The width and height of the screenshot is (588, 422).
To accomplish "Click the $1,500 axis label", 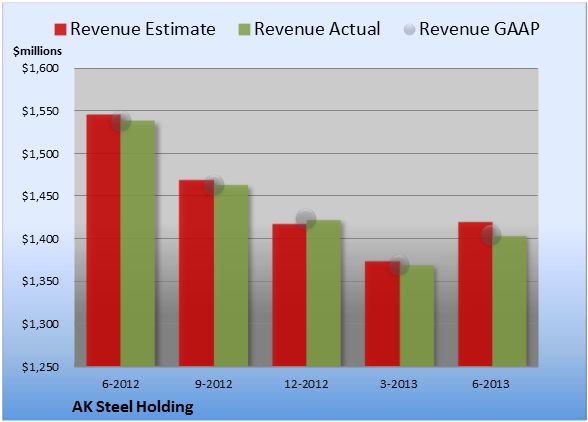I will 40,154.
